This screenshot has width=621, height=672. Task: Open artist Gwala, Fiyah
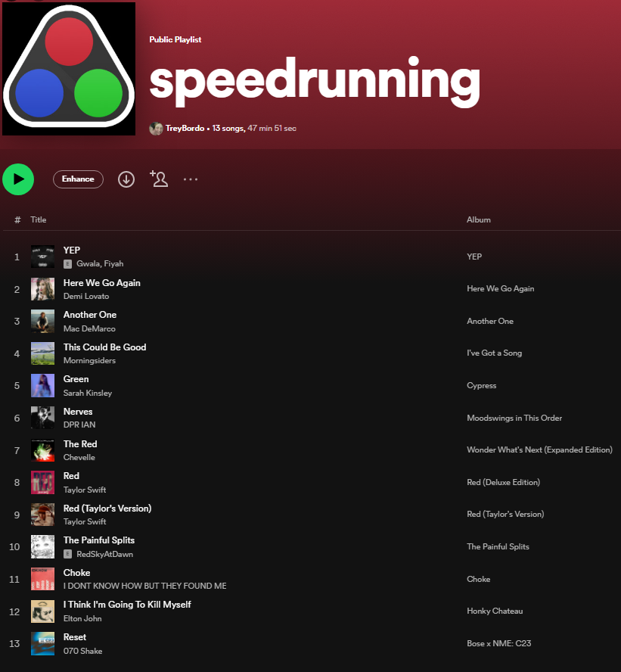100,263
